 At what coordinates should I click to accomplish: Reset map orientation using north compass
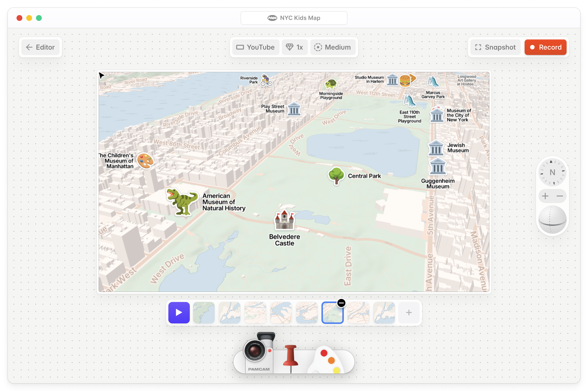552,172
